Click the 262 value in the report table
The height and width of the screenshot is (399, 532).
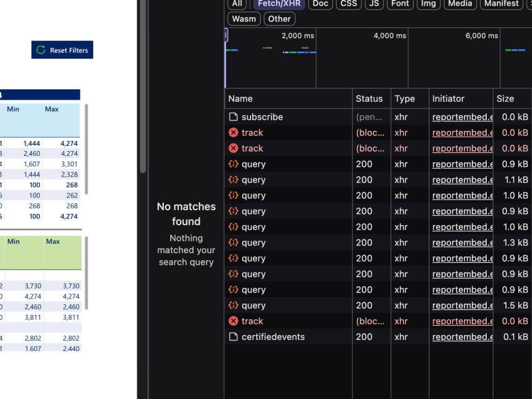click(72, 195)
